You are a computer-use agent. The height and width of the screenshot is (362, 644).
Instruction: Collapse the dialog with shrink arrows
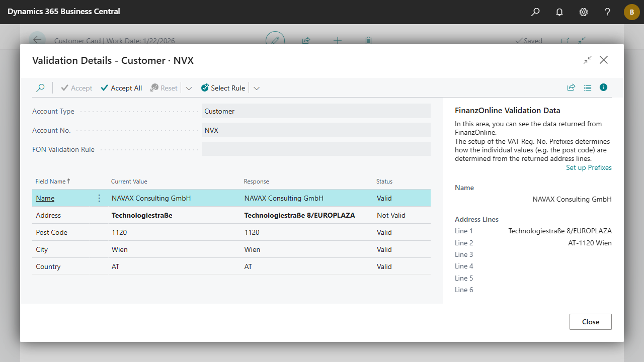[588, 60]
